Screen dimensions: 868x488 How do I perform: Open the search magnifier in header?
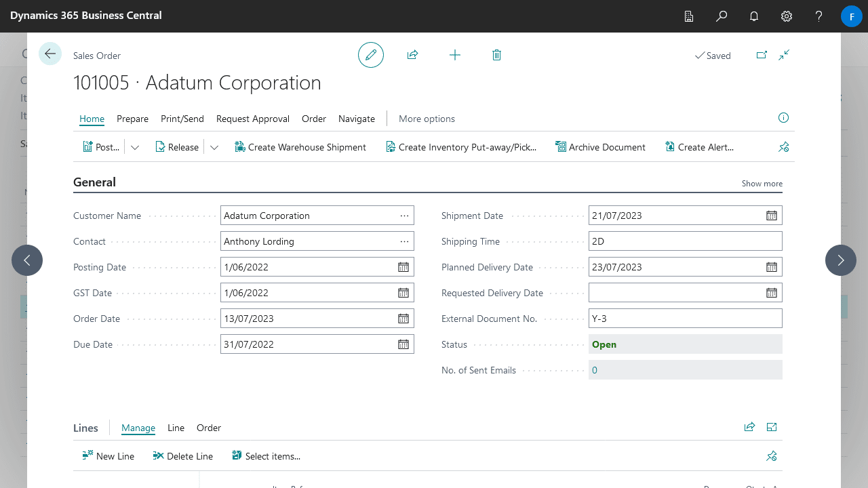pos(722,16)
